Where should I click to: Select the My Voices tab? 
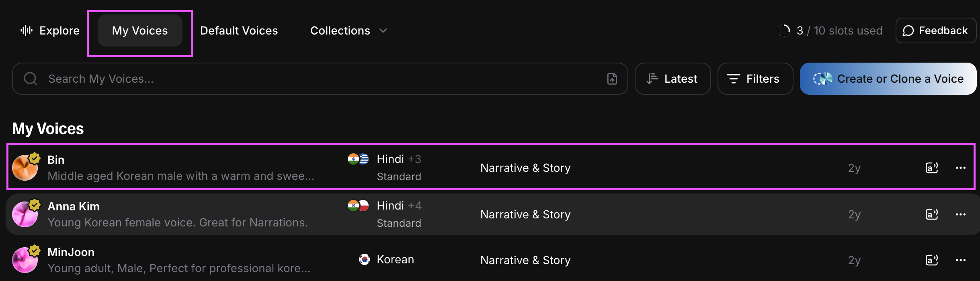click(140, 31)
